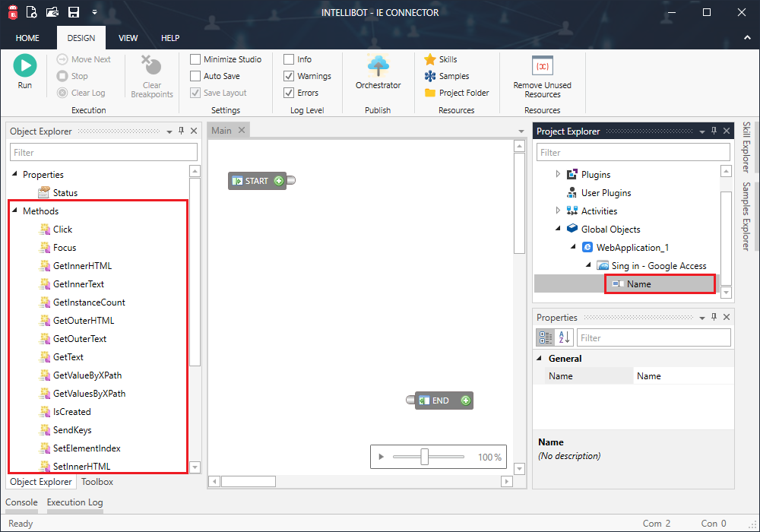Image resolution: width=760 pixels, height=532 pixels.
Task: Open the Toolbox tab
Action: (x=97, y=482)
